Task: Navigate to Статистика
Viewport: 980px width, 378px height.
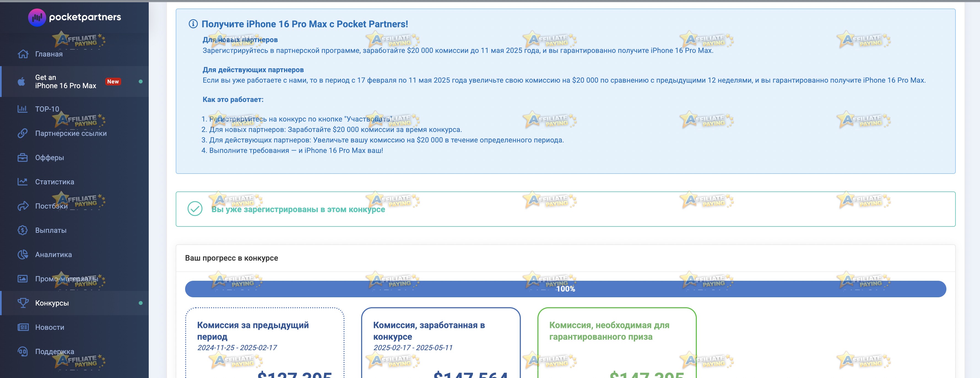Action: click(75, 182)
